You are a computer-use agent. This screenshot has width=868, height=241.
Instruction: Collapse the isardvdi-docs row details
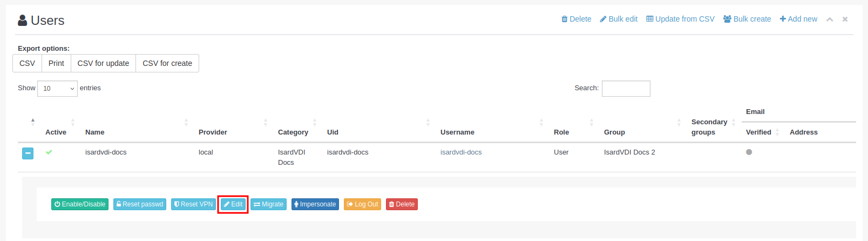coord(28,153)
